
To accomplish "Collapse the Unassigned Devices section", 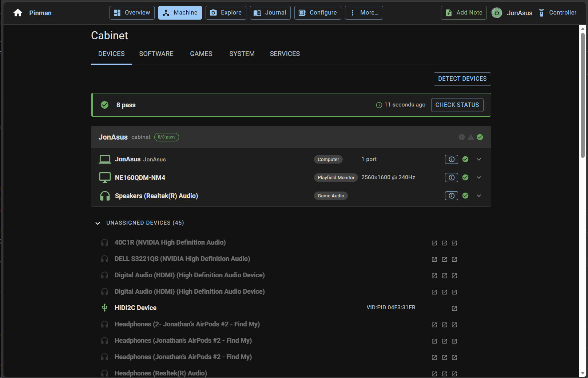I will 98,223.
